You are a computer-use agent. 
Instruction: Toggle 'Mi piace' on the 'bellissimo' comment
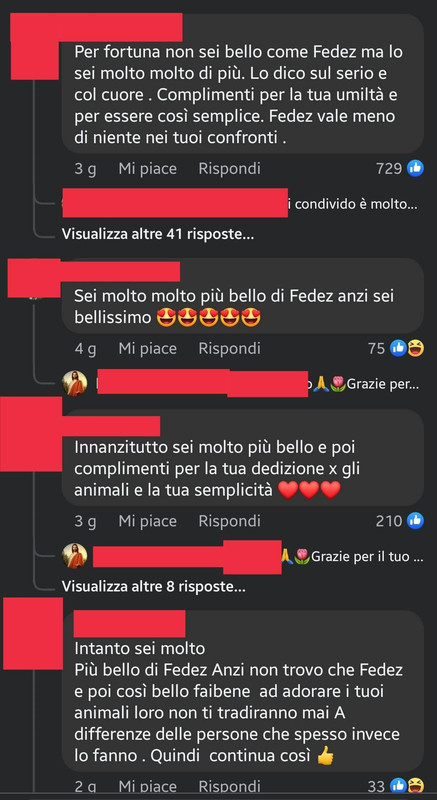pyautogui.click(x=147, y=349)
